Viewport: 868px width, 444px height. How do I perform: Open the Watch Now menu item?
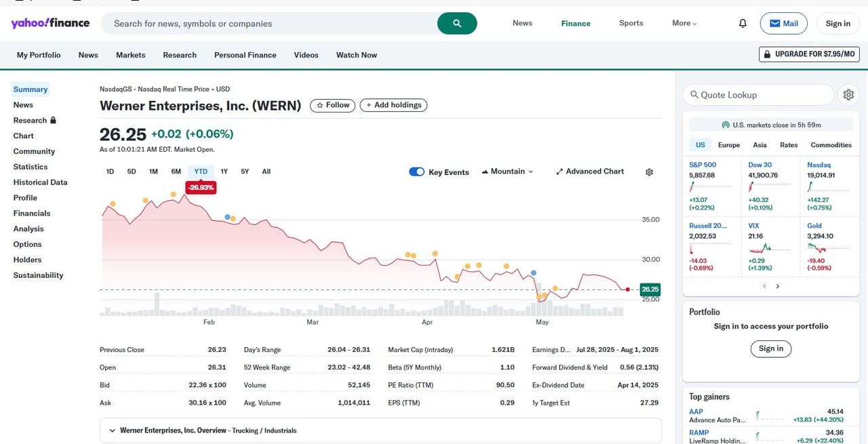[357, 55]
